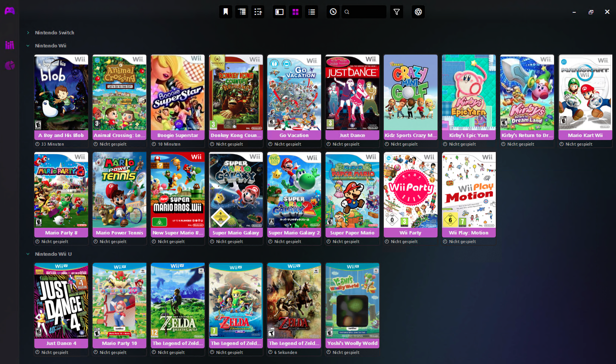
Task: Select the Zelda Breath of the Wild cover
Action: point(178,301)
